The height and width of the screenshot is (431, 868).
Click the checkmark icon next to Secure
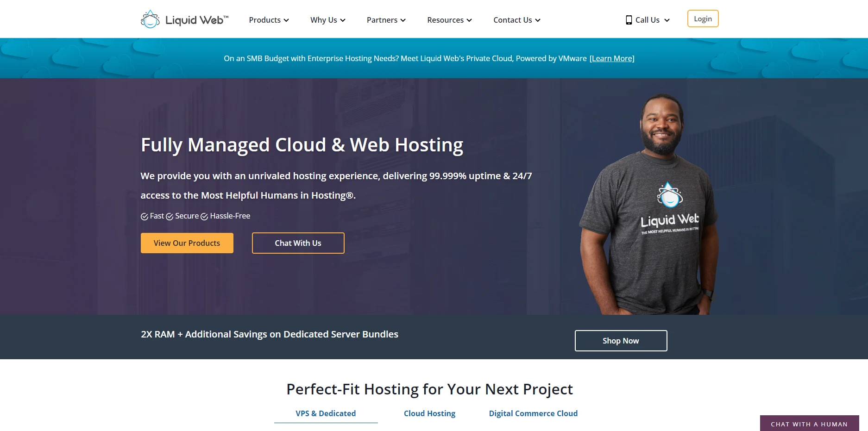click(170, 217)
